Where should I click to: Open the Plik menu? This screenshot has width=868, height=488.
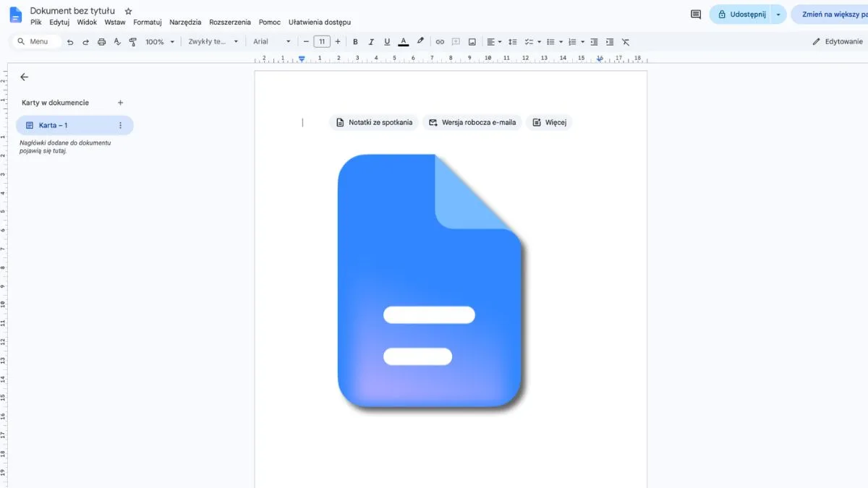[36, 22]
